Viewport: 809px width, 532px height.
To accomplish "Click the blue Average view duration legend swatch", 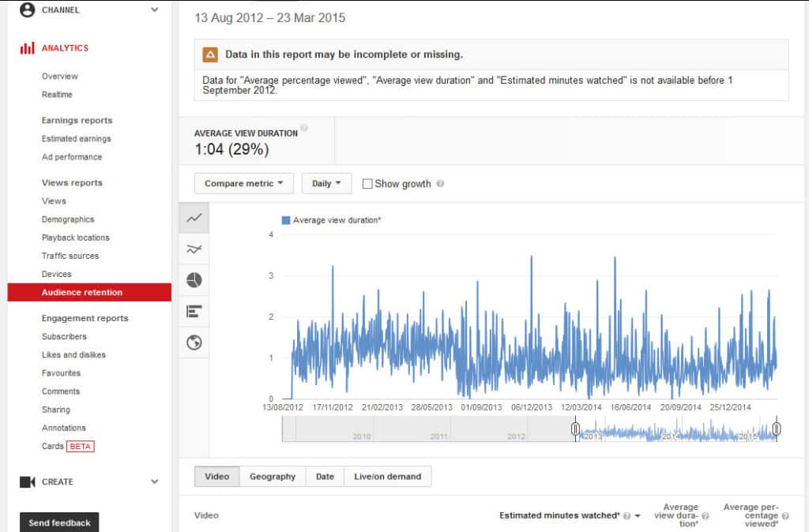I will point(286,220).
